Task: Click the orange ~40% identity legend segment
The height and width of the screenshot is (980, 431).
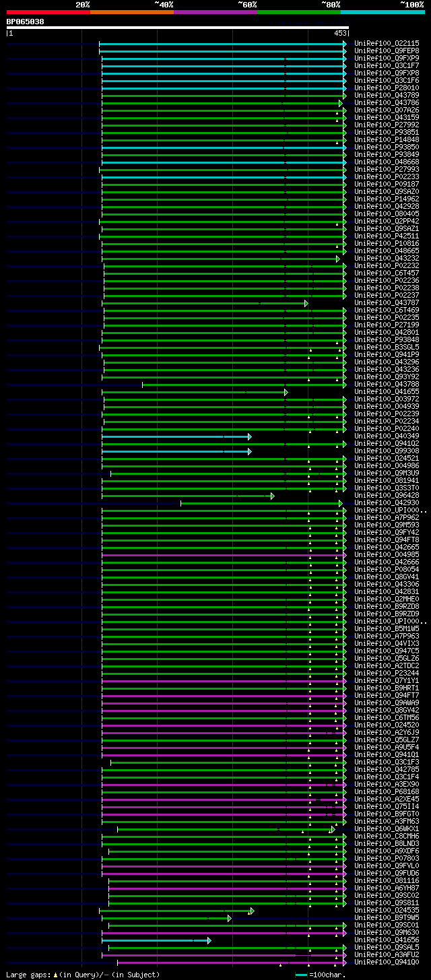Action: click(x=132, y=11)
